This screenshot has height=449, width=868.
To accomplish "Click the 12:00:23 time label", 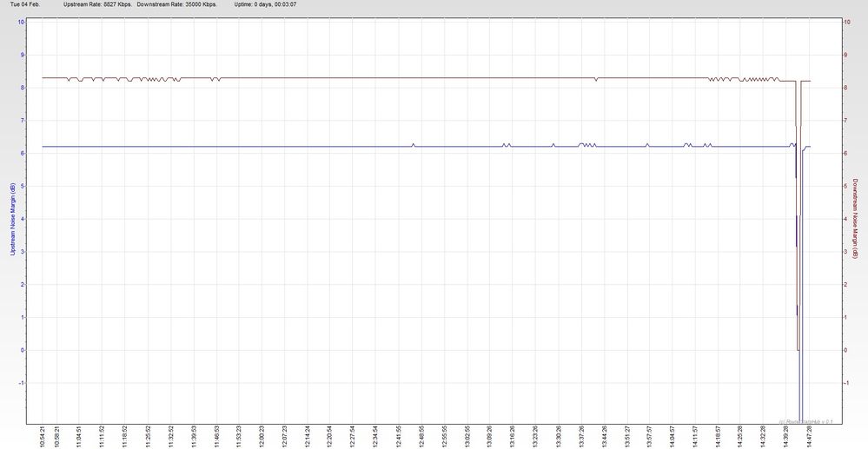I will click(262, 437).
